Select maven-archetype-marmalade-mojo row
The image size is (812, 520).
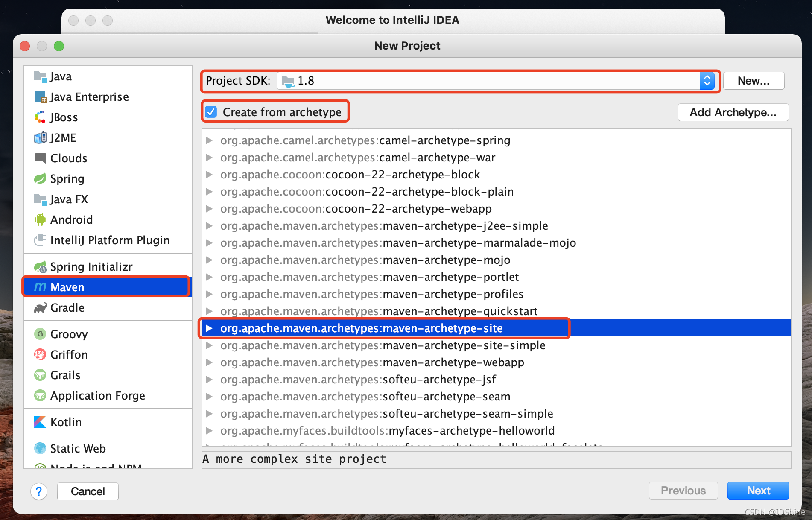(x=496, y=242)
